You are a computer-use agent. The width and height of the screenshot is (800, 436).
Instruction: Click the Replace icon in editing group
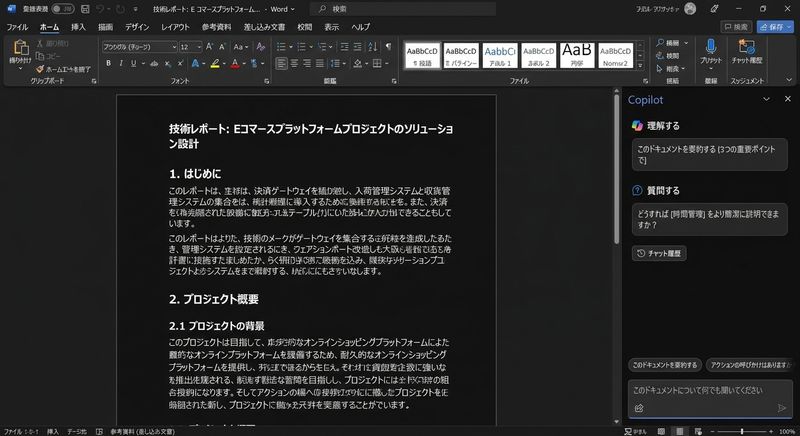pyautogui.click(x=660, y=56)
